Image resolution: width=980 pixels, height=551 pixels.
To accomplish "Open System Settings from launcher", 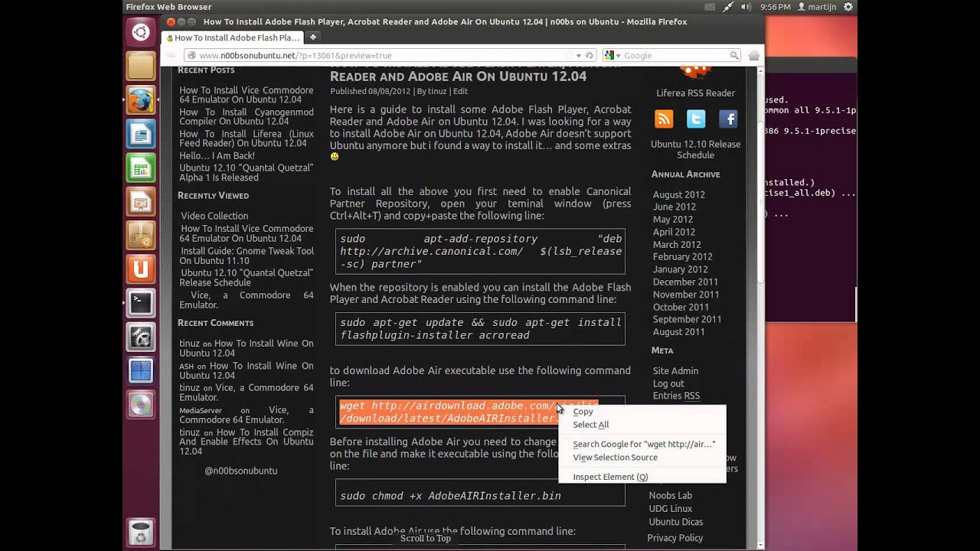I will coord(141,337).
